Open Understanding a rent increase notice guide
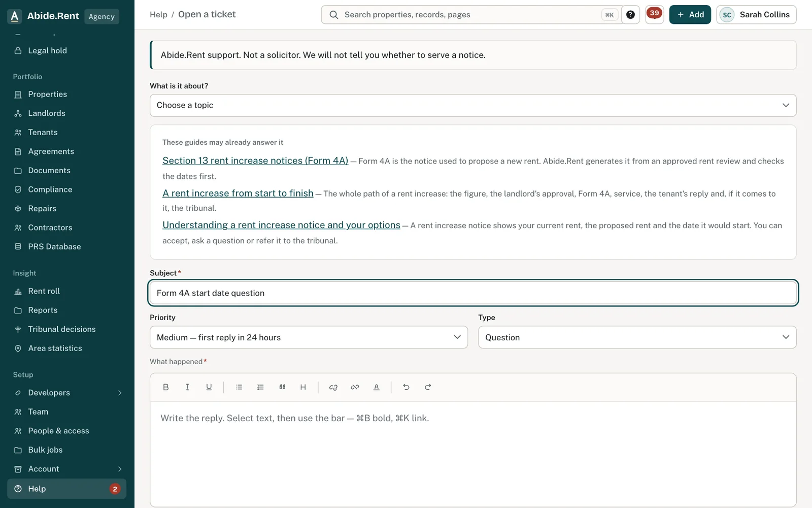This screenshot has width=812, height=508. pyautogui.click(x=281, y=225)
